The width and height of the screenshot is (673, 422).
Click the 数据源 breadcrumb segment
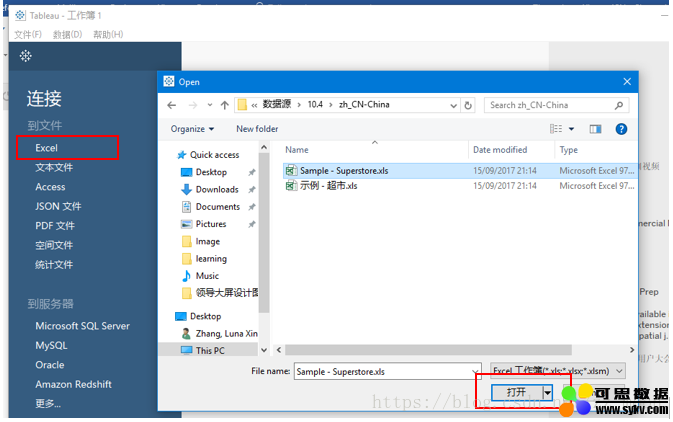tap(276, 104)
